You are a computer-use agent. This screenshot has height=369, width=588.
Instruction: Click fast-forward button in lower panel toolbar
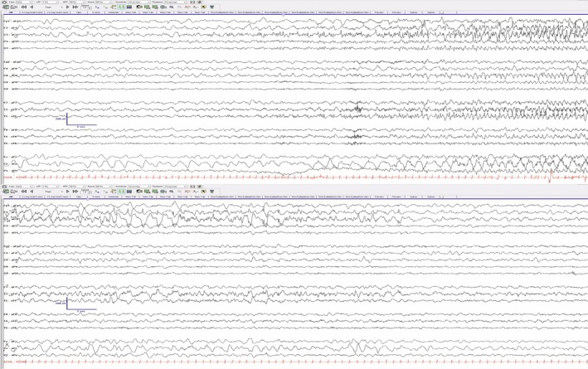click(x=75, y=192)
